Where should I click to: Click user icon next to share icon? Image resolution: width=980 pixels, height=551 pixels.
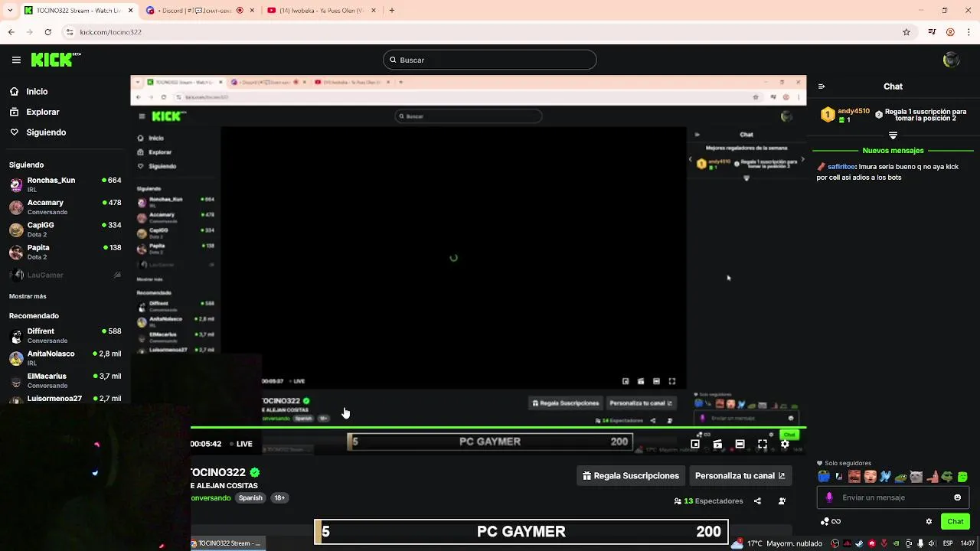tap(782, 501)
